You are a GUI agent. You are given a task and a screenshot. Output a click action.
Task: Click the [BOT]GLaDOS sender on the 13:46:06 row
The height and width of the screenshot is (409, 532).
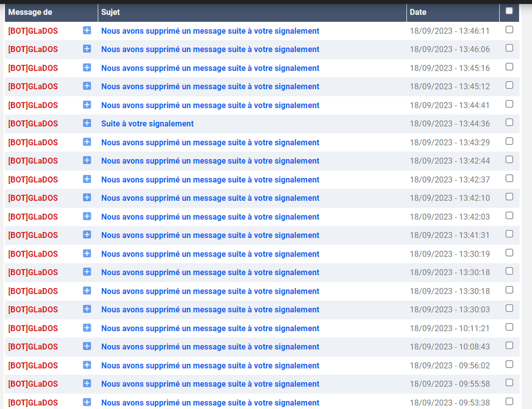pos(33,49)
